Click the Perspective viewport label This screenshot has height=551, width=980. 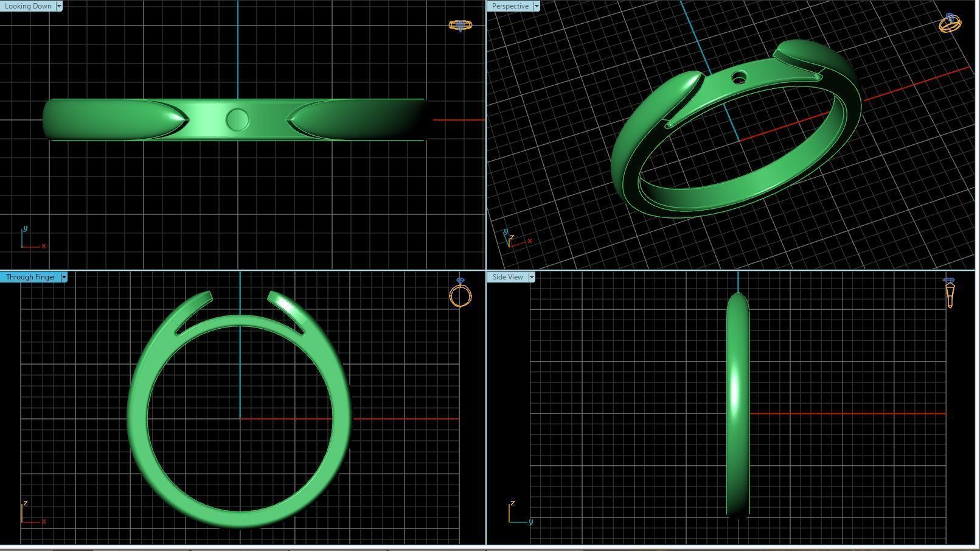pos(510,6)
